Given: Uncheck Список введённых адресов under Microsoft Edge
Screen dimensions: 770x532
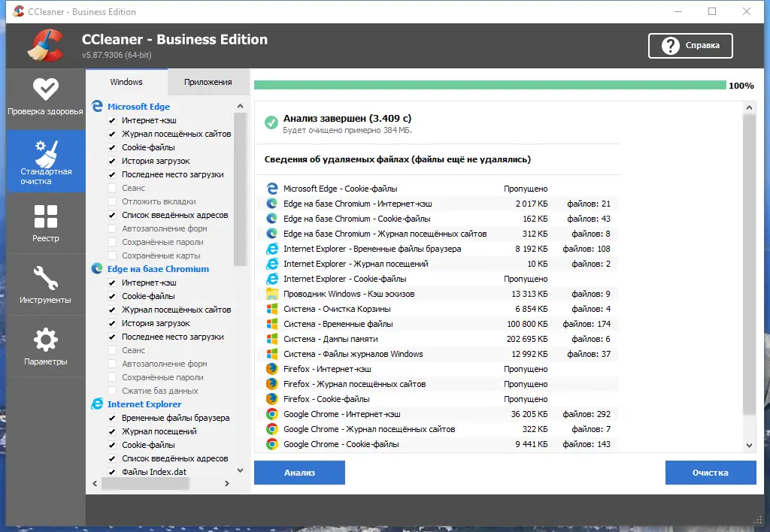Looking at the screenshot, I should click(x=112, y=215).
